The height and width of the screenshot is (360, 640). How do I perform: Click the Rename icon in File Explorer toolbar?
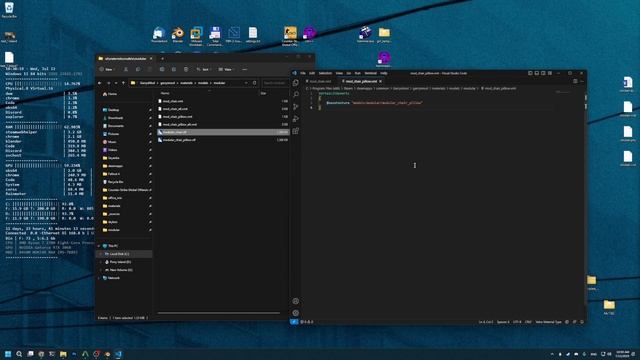pyautogui.click(x=162, y=70)
